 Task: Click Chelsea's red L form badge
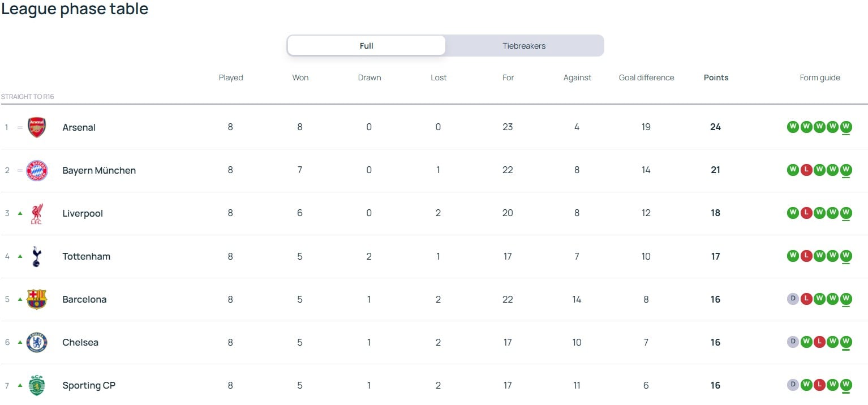819,342
